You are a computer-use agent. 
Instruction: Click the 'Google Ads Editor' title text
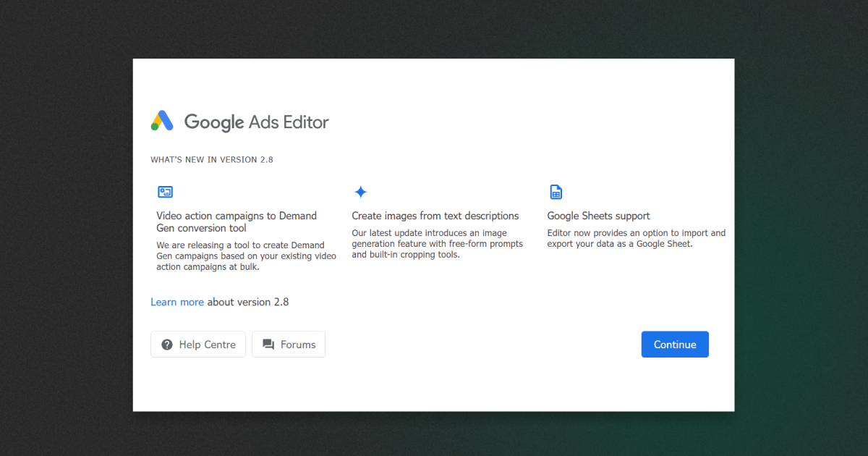(257, 122)
